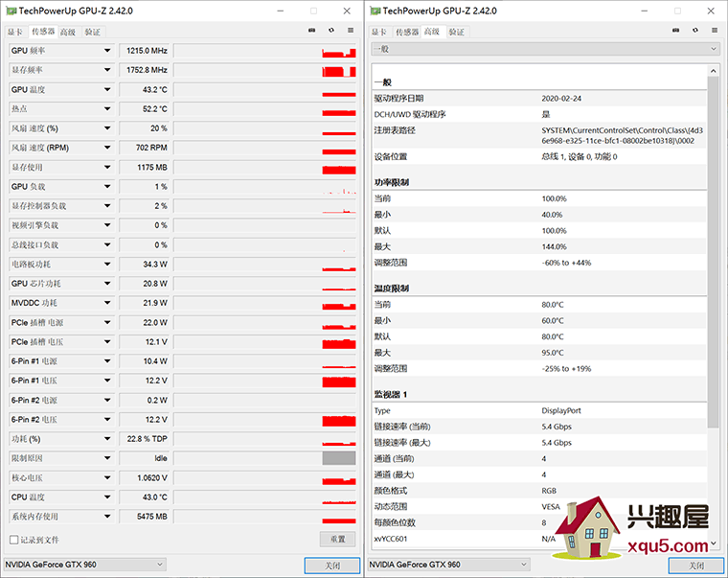Screen dimensions: 728x578
Task: Open the 功耗 (%) sensor dropdown arrow
Action: coord(107,439)
